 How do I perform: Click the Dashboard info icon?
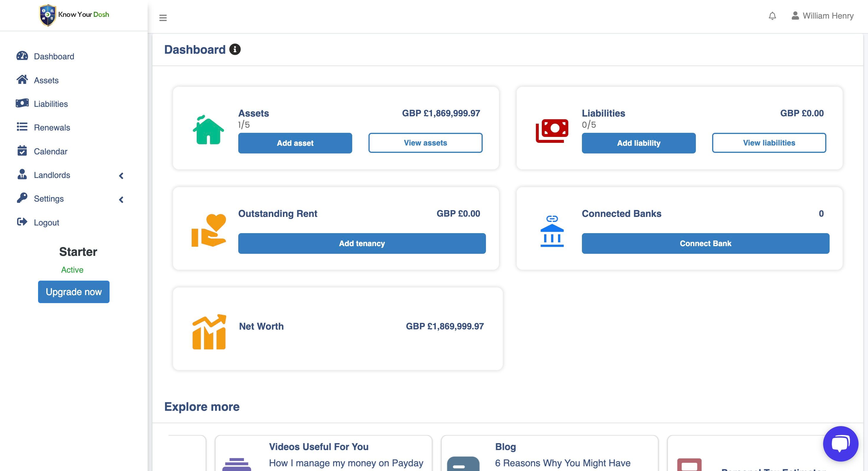pos(235,50)
